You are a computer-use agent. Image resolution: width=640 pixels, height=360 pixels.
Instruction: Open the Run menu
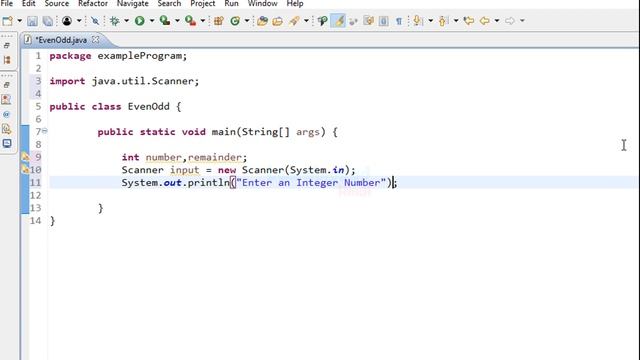(231, 4)
